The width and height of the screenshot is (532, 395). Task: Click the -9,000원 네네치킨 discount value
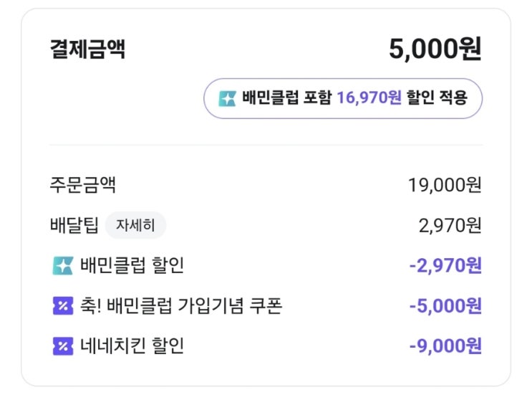445,347
